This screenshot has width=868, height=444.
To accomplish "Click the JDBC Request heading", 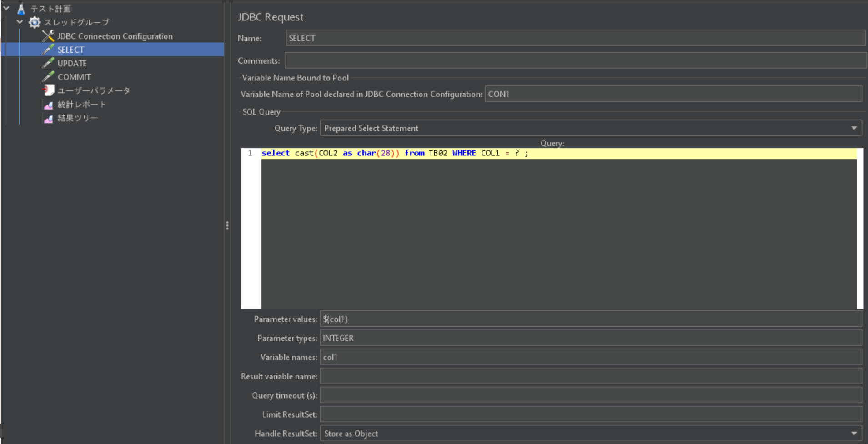I will (271, 17).
